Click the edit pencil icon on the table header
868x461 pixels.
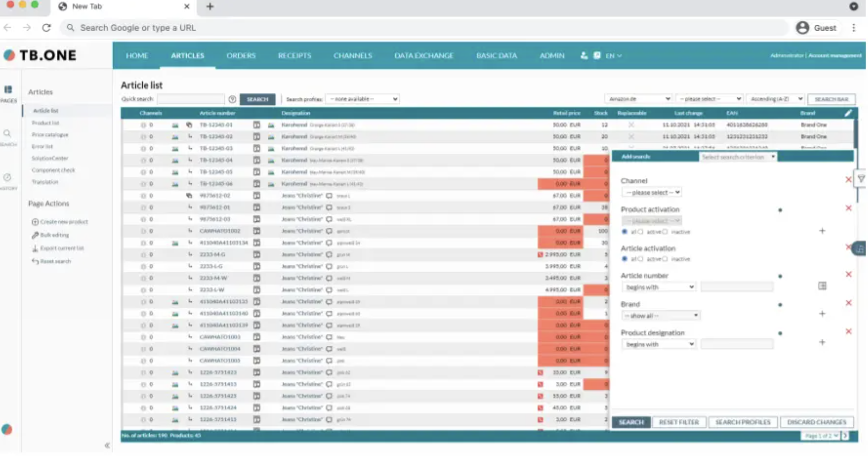tap(848, 113)
